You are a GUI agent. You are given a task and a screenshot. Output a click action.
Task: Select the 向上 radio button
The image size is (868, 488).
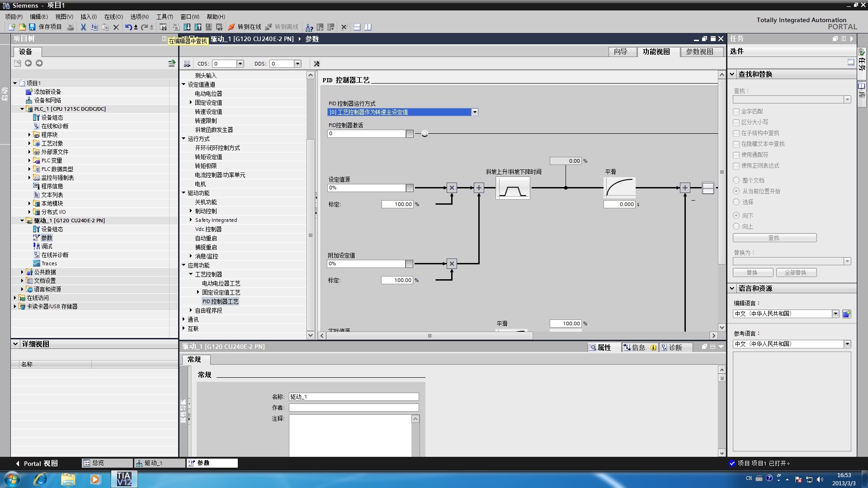point(736,226)
